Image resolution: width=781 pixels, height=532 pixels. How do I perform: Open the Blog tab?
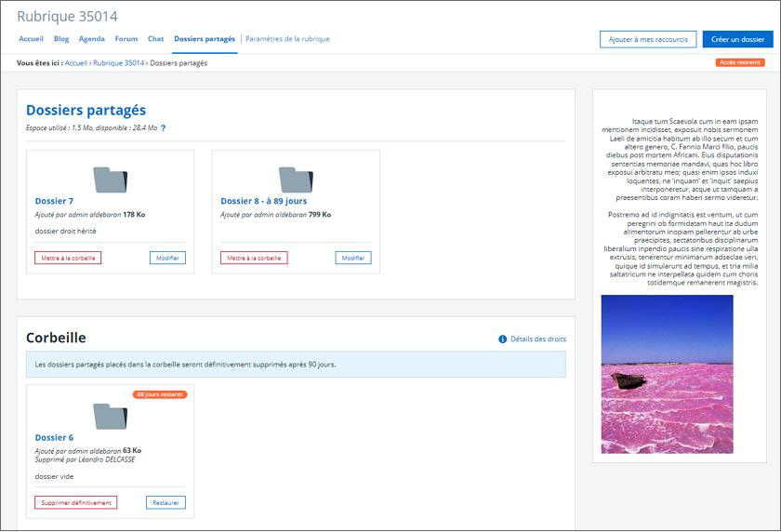[x=61, y=39]
